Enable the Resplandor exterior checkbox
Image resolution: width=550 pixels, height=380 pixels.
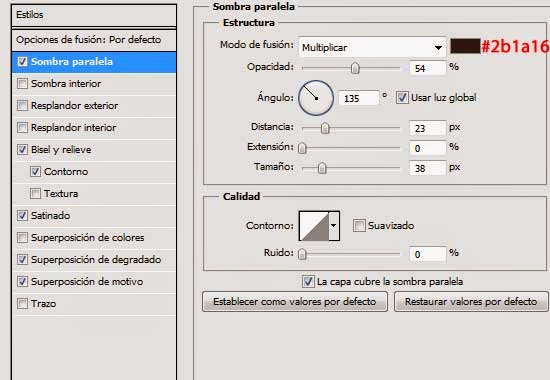click(x=22, y=106)
